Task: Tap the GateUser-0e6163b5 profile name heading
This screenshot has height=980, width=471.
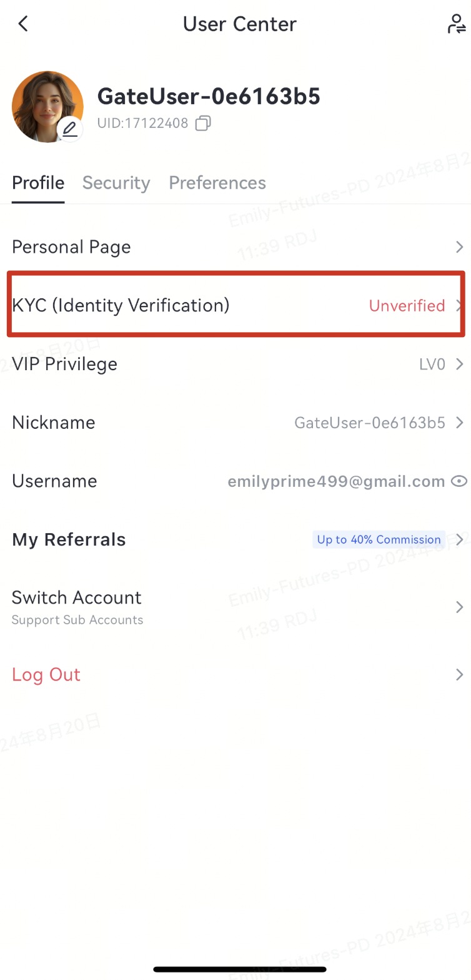Action: pyautogui.click(x=209, y=97)
